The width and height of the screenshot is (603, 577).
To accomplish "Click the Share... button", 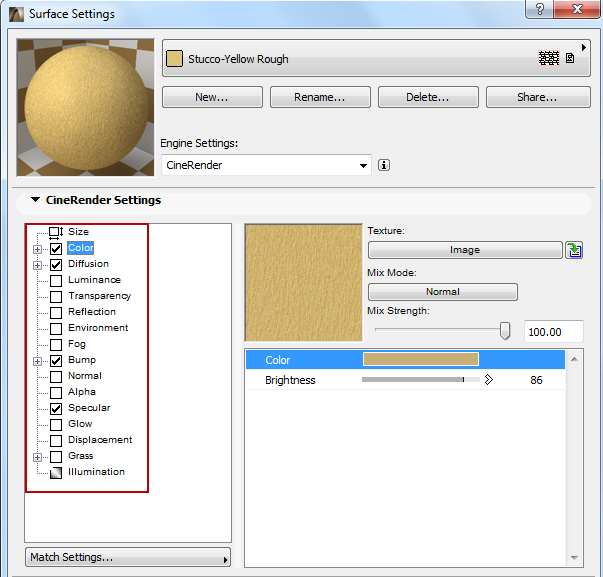I will click(538, 97).
